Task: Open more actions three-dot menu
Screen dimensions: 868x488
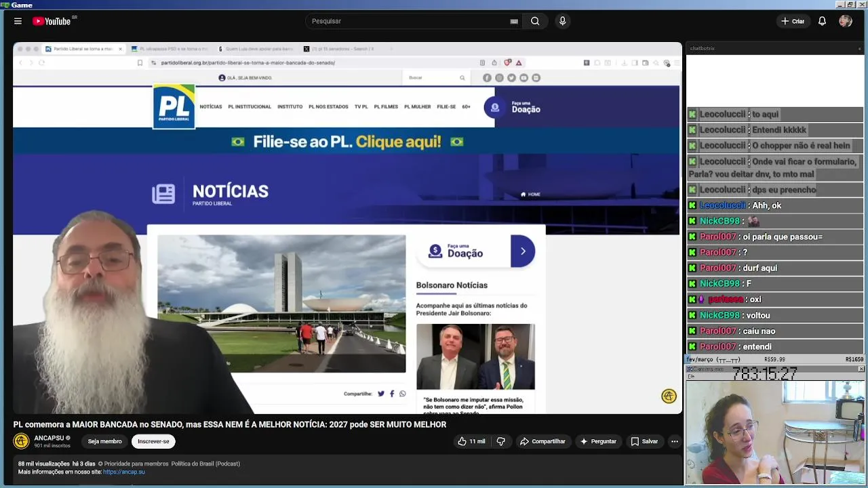Action: 674,441
